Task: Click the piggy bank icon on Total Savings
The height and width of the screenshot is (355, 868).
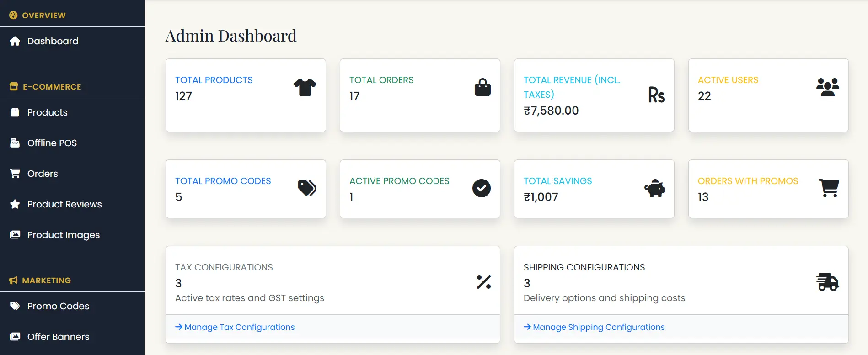Action: pos(655,188)
